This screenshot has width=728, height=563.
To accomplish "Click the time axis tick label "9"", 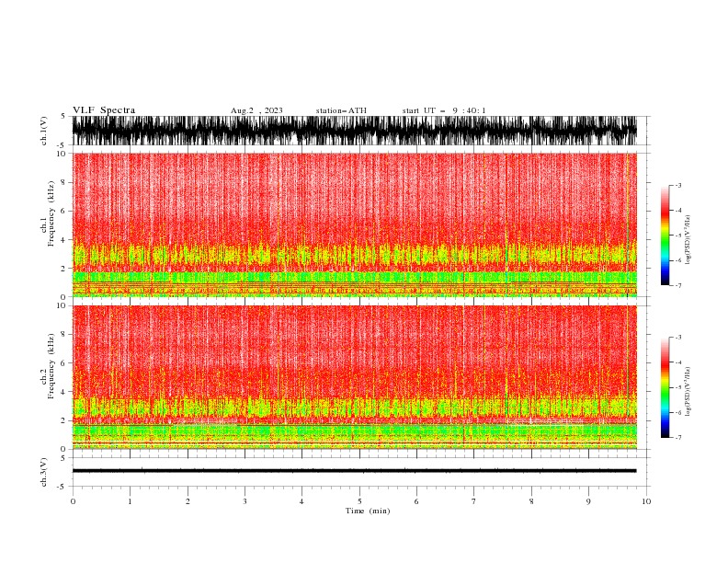I will click(x=588, y=501).
